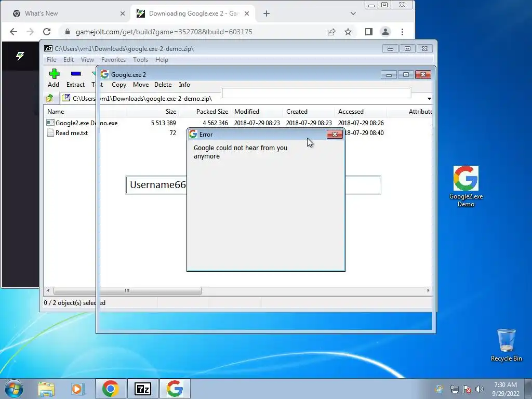
Task: Click the Chrome address bar URL
Action: pyautogui.click(x=164, y=32)
